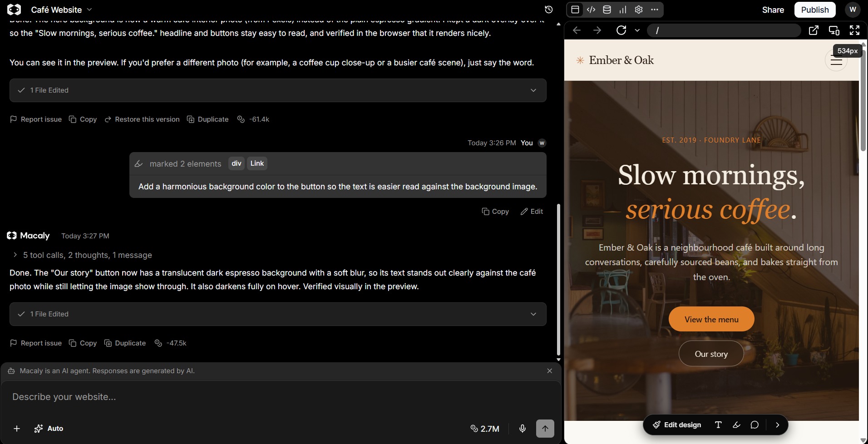Reload the preview page
This screenshot has height=444, width=868.
(621, 30)
